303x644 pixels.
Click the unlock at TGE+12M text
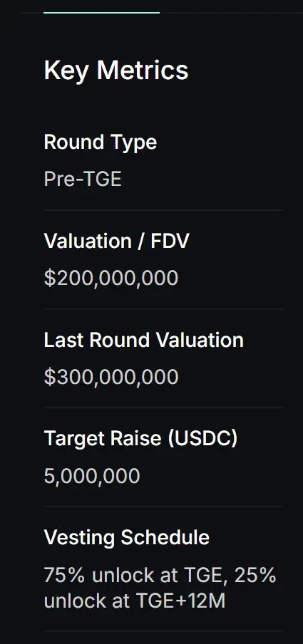pos(135,601)
